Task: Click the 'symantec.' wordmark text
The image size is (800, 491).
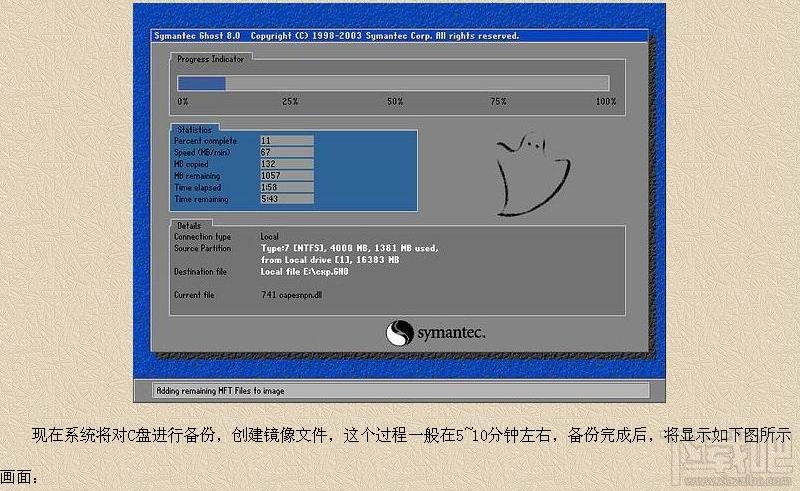Action: pos(451,333)
